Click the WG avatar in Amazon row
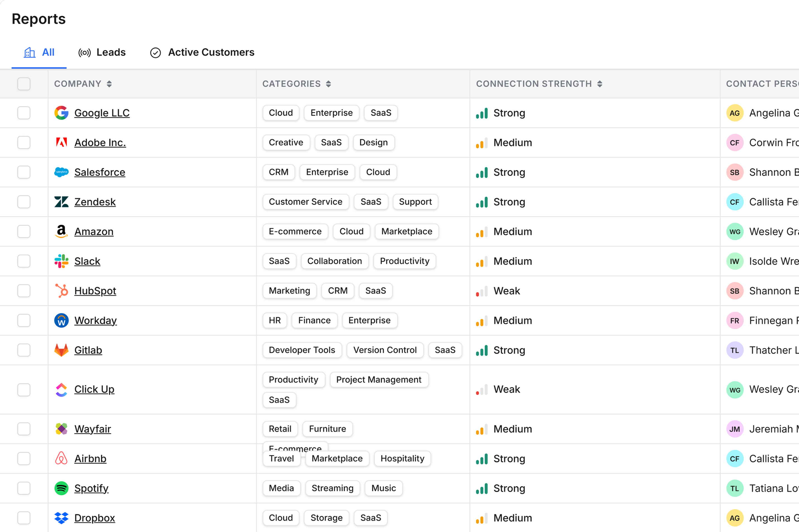This screenshot has height=532, width=799. 735,231
